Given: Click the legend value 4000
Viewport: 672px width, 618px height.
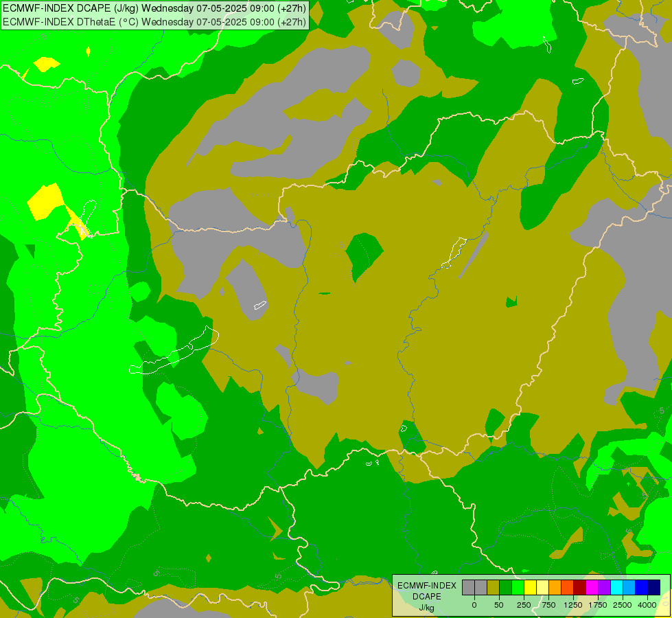Looking at the screenshot, I should [x=647, y=605].
